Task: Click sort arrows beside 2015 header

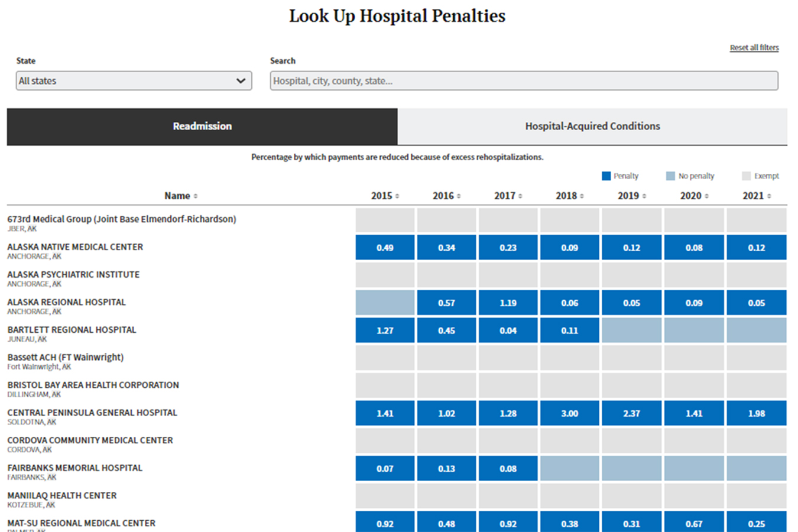Action: pyautogui.click(x=397, y=196)
